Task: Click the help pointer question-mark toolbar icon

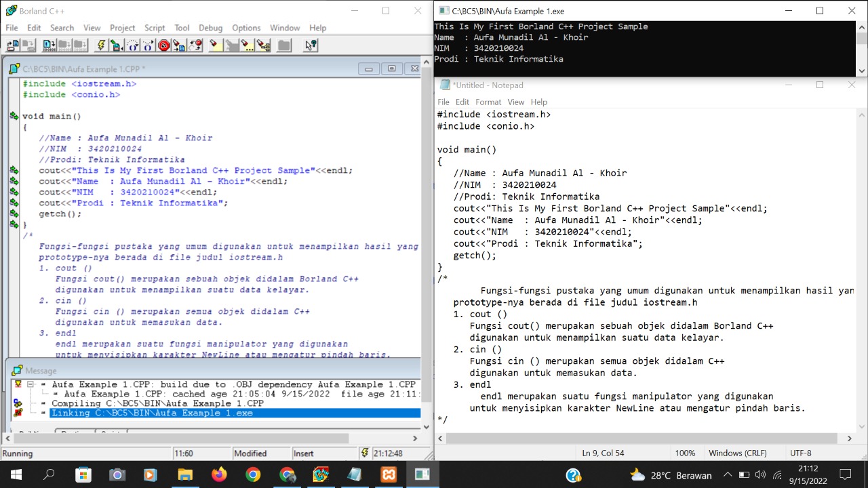Action: pyautogui.click(x=311, y=45)
